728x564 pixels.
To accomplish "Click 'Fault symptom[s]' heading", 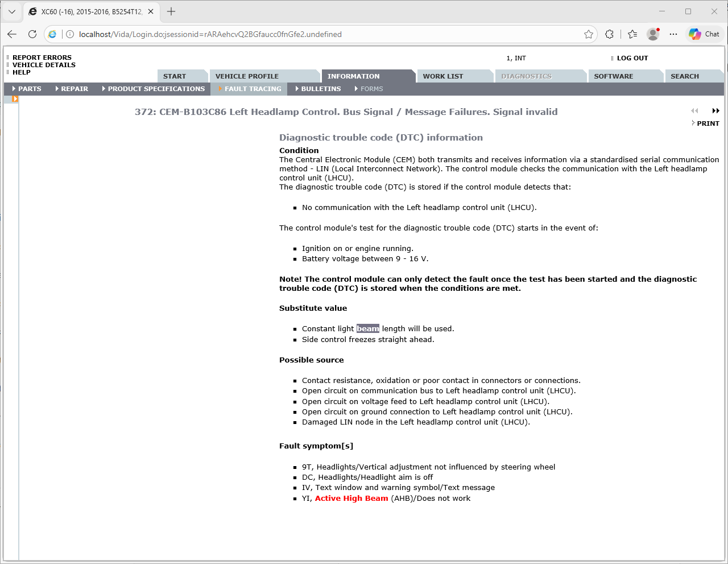I will (316, 446).
